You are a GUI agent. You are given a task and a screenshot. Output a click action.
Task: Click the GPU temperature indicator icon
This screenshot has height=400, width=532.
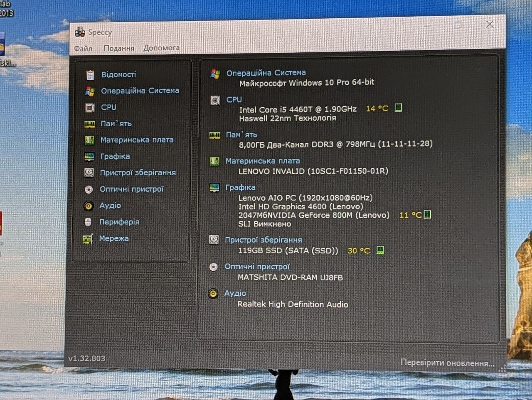[427, 214]
